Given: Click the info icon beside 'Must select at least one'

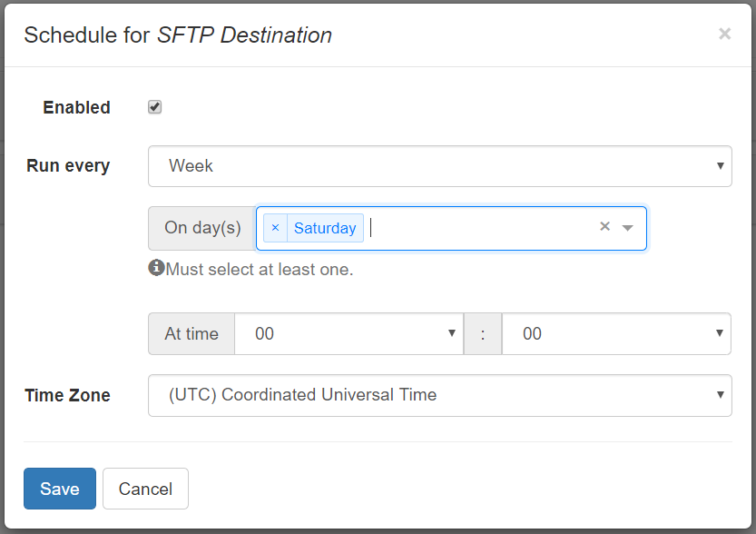Looking at the screenshot, I should click(x=156, y=268).
